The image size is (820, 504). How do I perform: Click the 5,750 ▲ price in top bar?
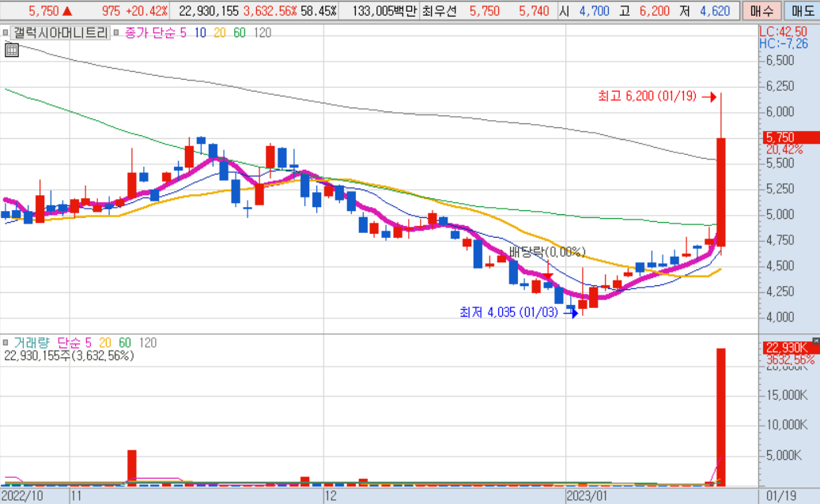point(50,11)
